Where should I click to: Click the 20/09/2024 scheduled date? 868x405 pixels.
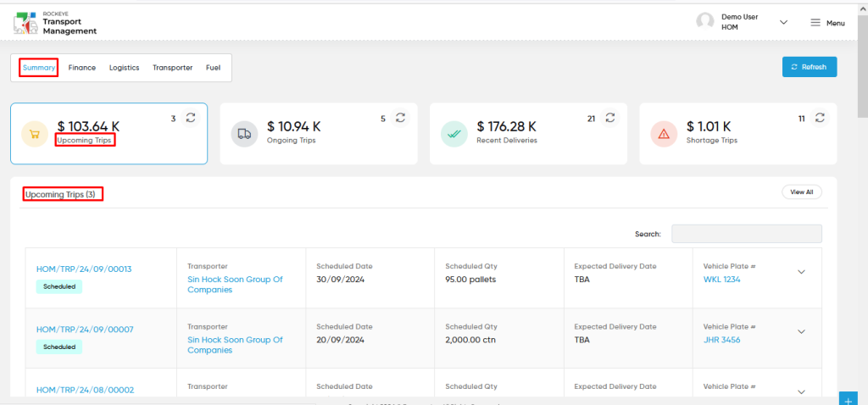(341, 340)
